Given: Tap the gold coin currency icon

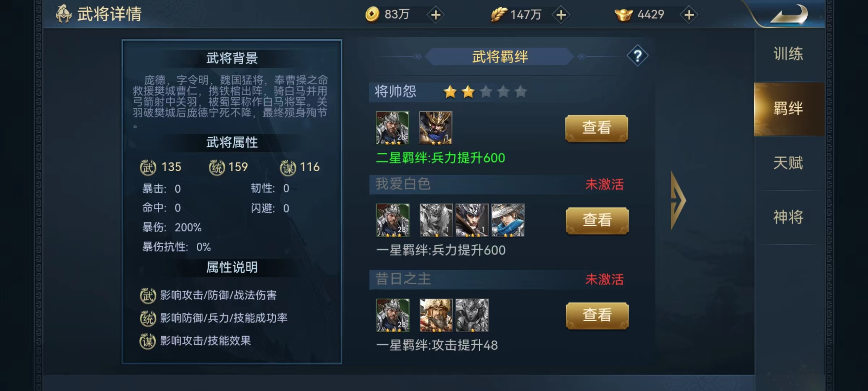Looking at the screenshot, I should click(372, 14).
